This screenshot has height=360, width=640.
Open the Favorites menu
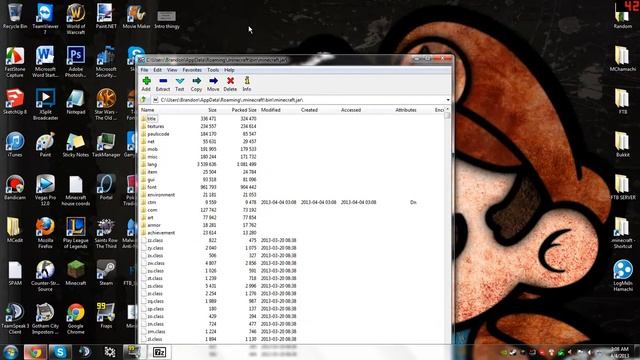(x=192, y=70)
